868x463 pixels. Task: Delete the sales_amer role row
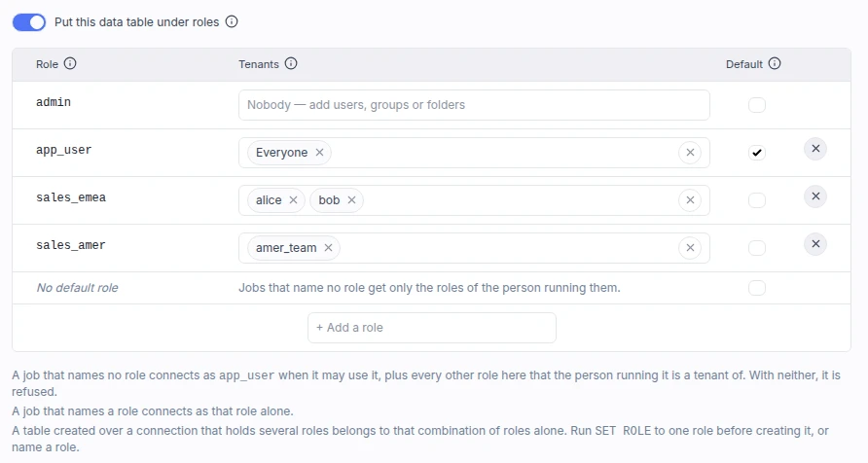[x=815, y=244]
